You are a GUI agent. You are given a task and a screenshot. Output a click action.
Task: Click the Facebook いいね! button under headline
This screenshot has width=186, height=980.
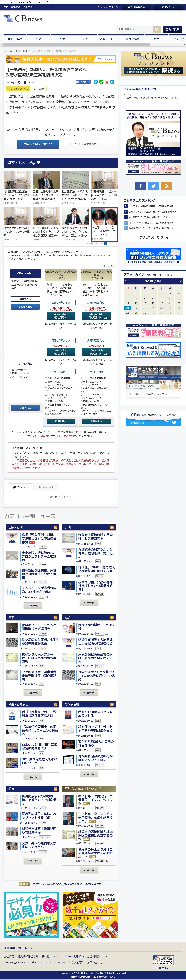pyautogui.click(x=83, y=82)
